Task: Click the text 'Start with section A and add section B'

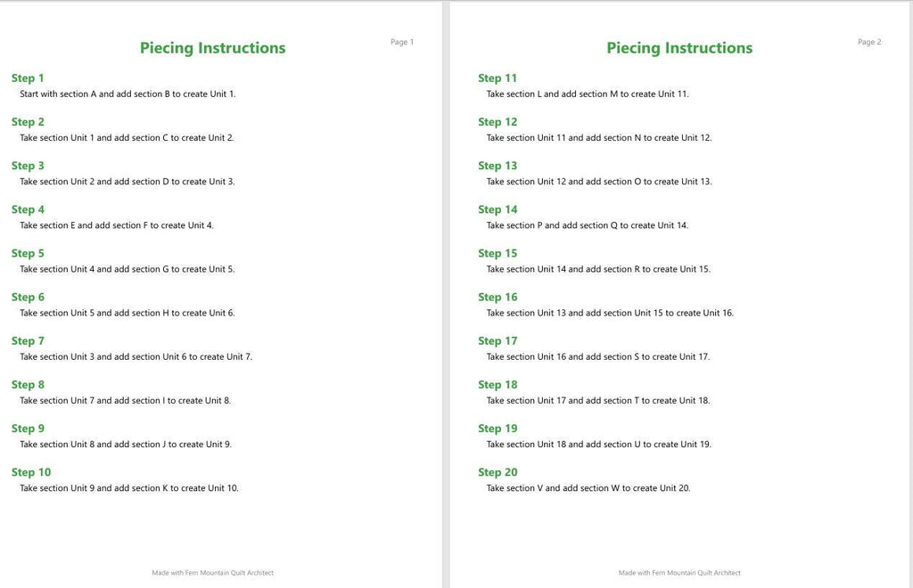Action: (x=95, y=94)
